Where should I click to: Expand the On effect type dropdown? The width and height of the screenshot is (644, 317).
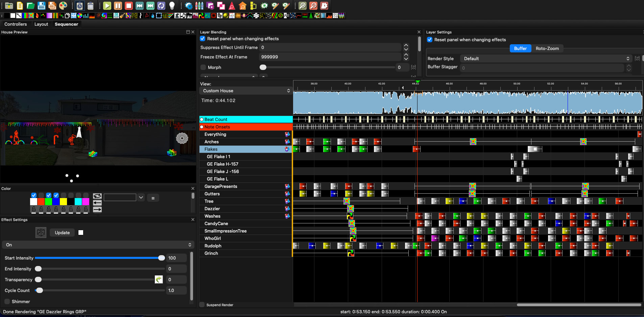click(x=98, y=245)
